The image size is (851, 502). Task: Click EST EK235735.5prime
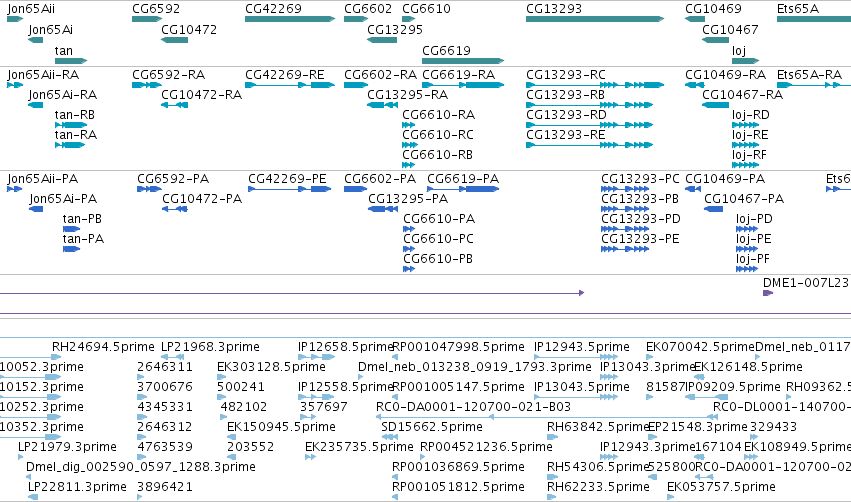(359, 447)
